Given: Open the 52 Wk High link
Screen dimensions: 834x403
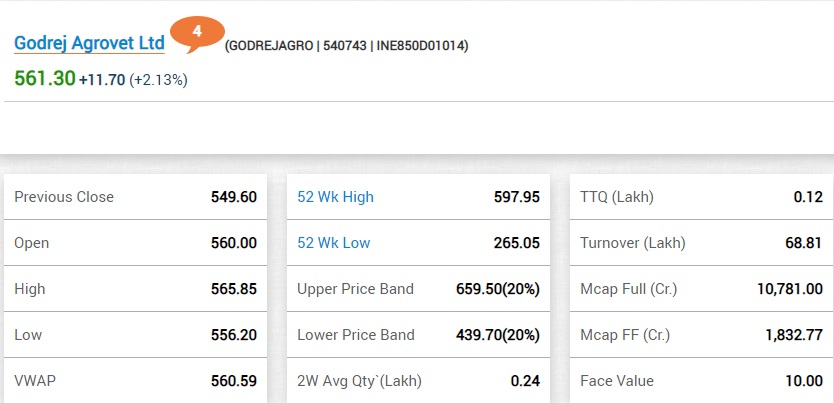Looking at the screenshot, I should pos(335,197).
